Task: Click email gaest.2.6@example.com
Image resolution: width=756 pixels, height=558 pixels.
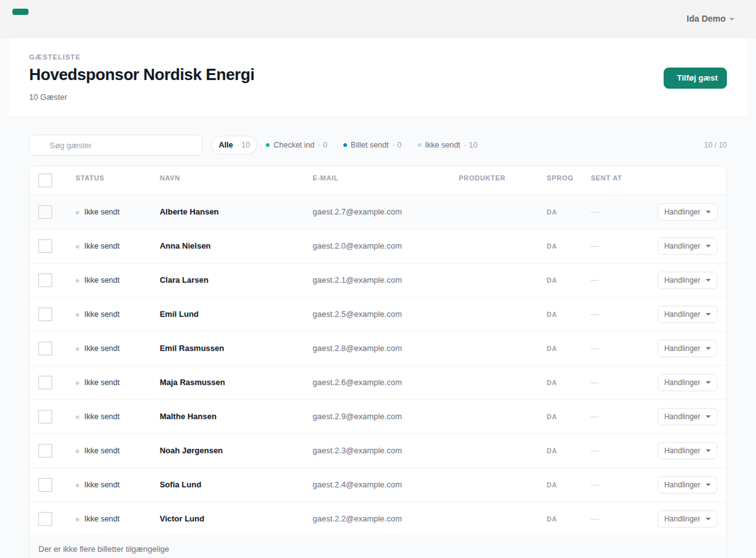Action: [x=357, y=382]
